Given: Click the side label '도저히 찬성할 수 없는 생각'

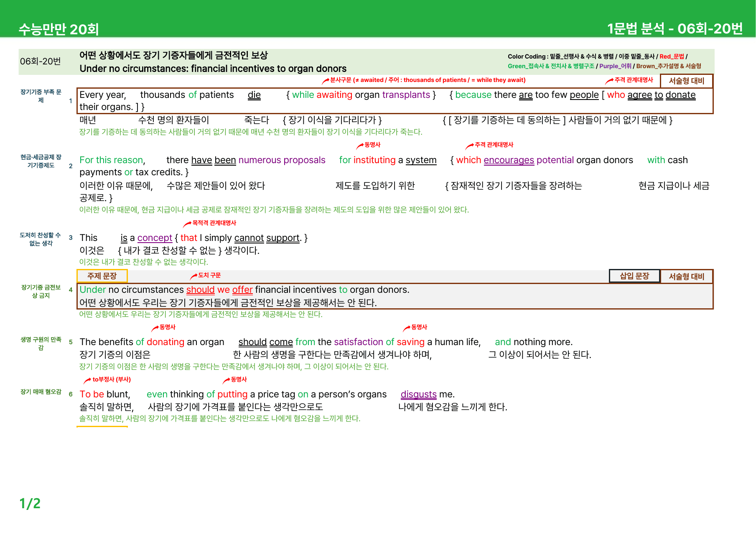Looking at the screenshot, I should 41,239.
